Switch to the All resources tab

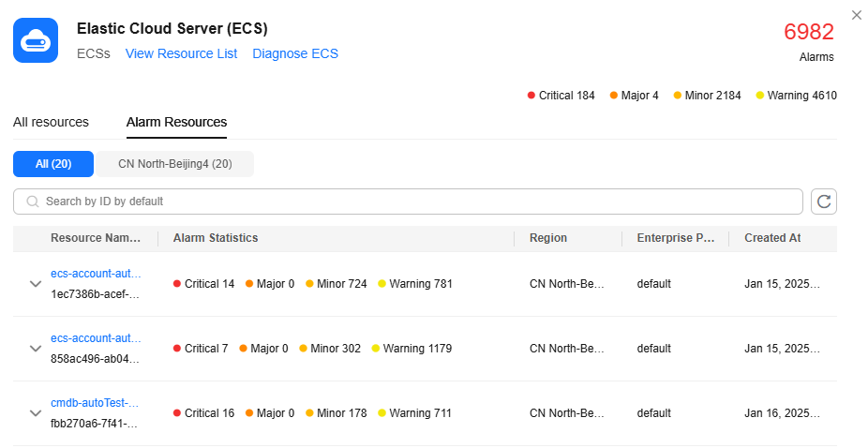[x=51, y=122]
